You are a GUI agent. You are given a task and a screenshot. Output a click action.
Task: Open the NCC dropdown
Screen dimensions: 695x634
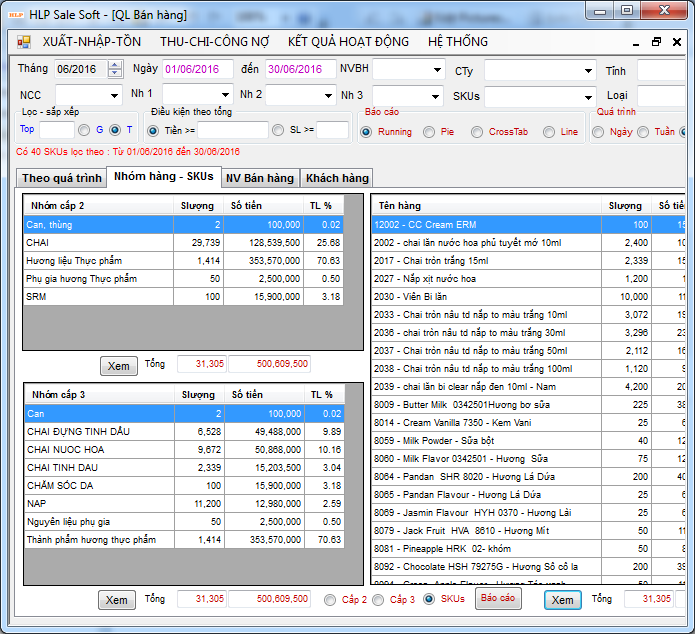tap(114, 95)
